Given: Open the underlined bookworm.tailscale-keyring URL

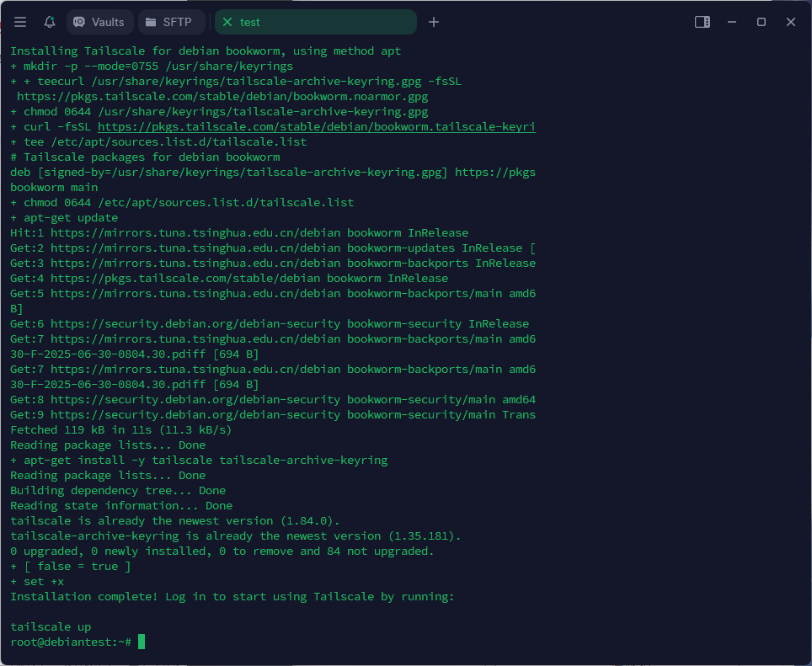Looking at the screenshot, I should (316, 127).
